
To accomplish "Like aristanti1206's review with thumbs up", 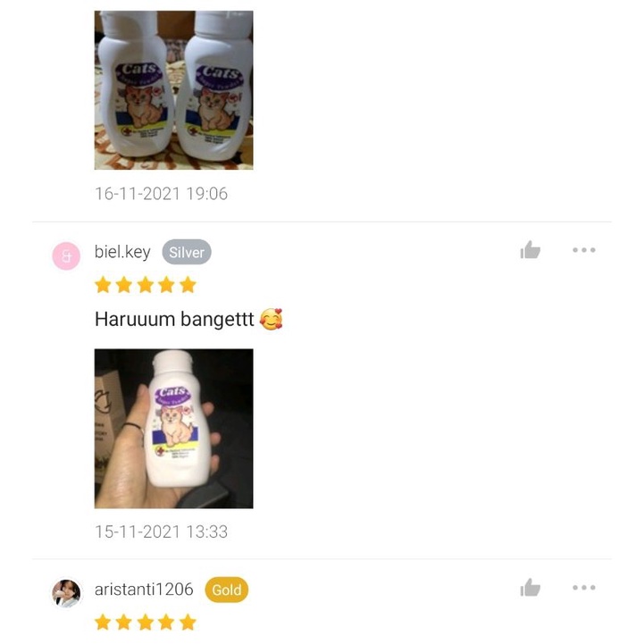I will pyautogui.click(x=531, y=588).
